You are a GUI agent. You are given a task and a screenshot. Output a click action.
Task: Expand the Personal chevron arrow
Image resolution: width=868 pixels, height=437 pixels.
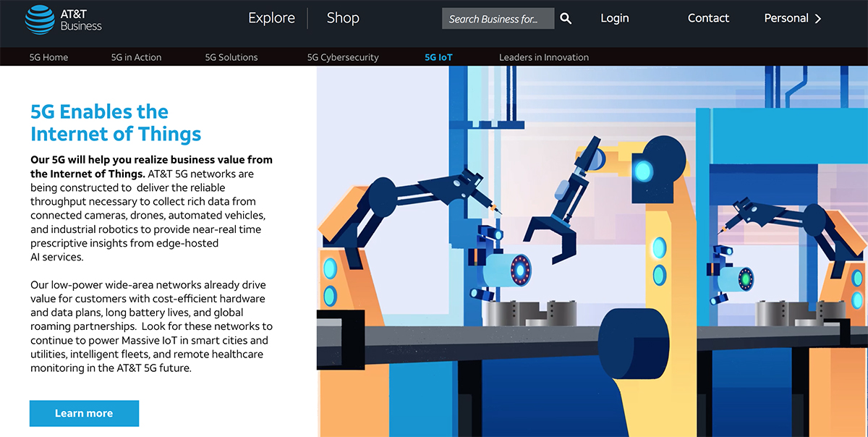tap(818, 19)
